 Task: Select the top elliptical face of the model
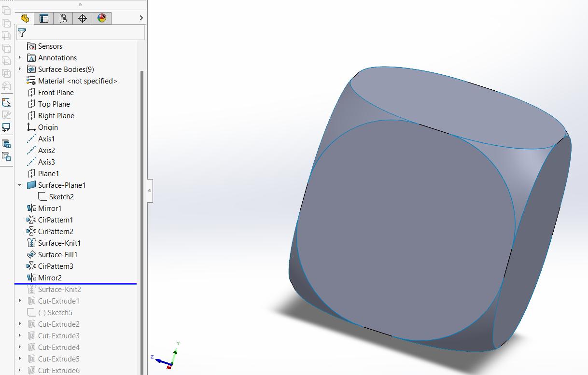point(459,107)
